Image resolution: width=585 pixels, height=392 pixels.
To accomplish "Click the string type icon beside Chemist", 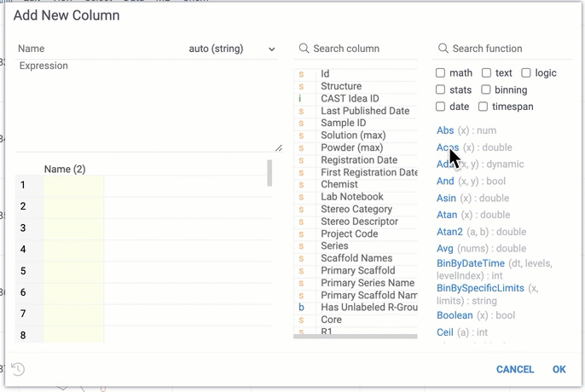I will (301, 185).
